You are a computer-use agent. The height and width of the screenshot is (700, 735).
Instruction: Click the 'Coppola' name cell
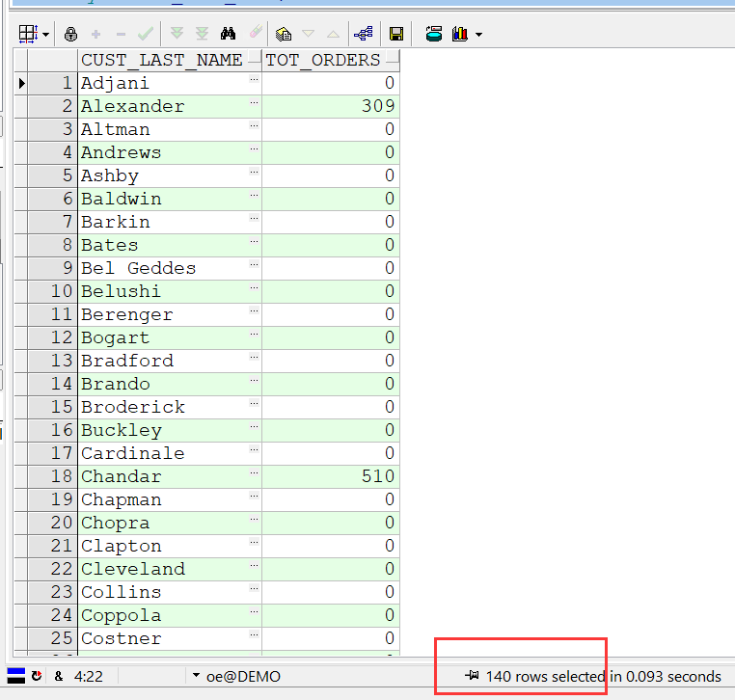coord(170,615)
